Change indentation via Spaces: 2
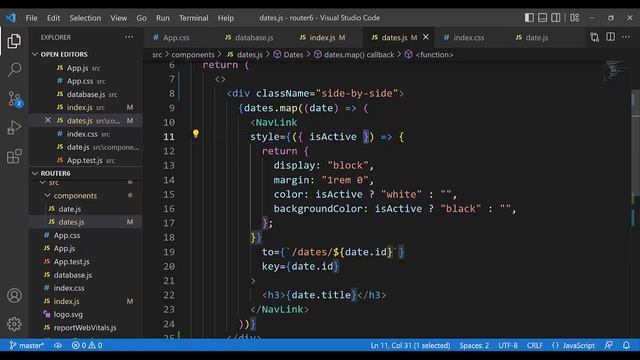This screenshot has height=360, width=640. (x=474, y=345)
